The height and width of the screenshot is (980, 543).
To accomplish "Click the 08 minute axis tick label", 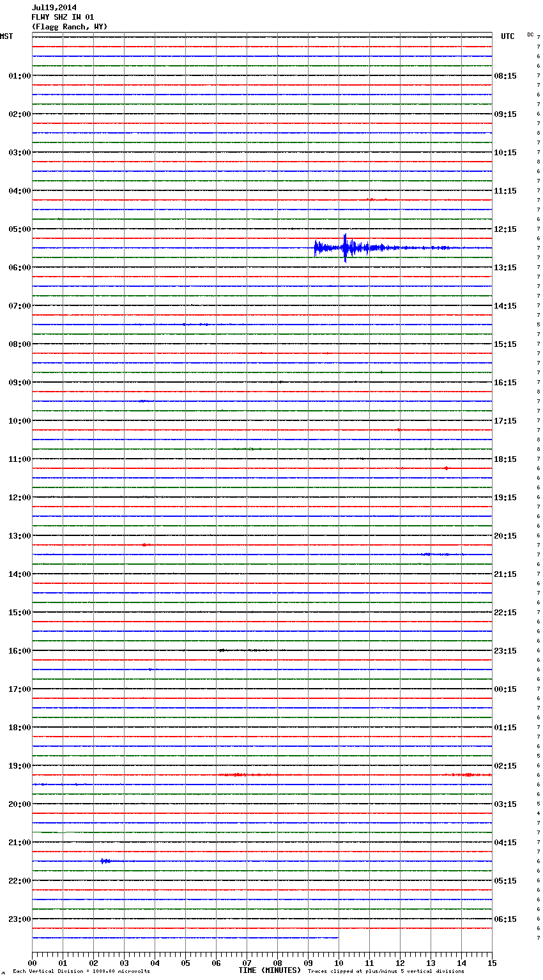I will pyautogui.click(x=277, y=963).
